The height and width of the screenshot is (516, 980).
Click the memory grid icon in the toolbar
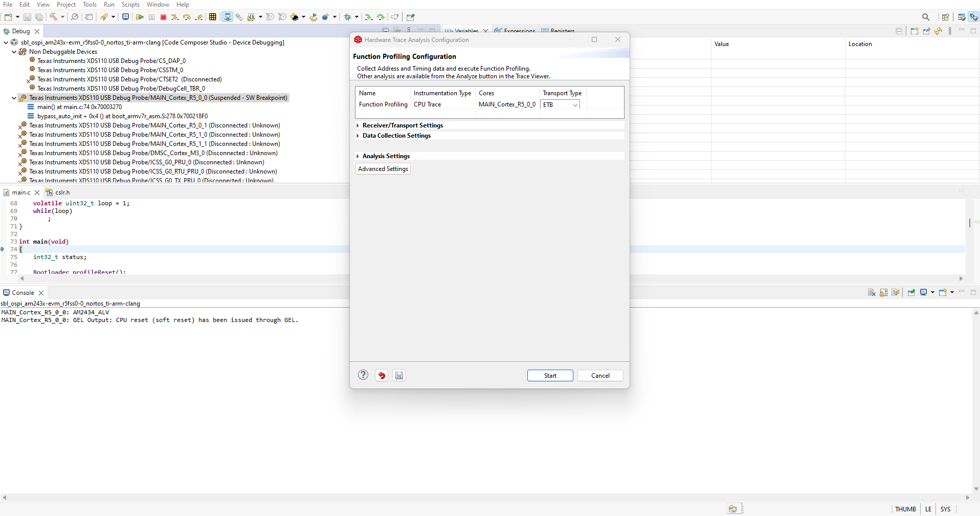213,17
